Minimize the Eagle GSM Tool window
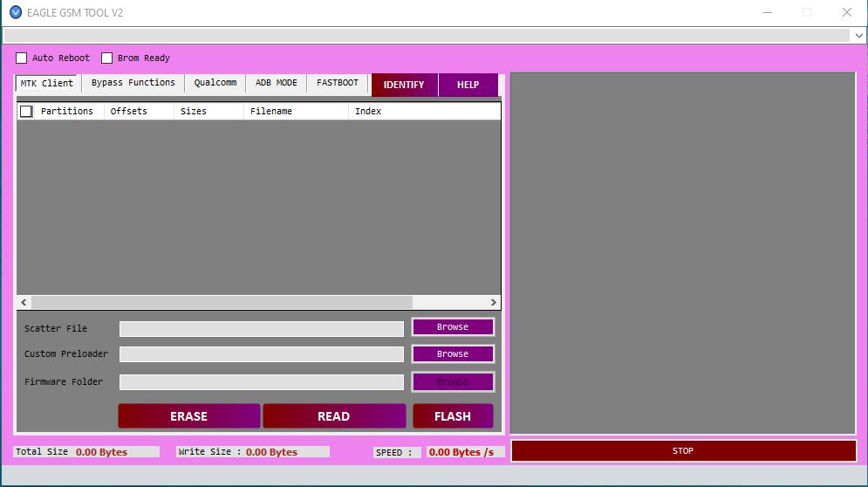The image size is (868, 487). point(768,12)
